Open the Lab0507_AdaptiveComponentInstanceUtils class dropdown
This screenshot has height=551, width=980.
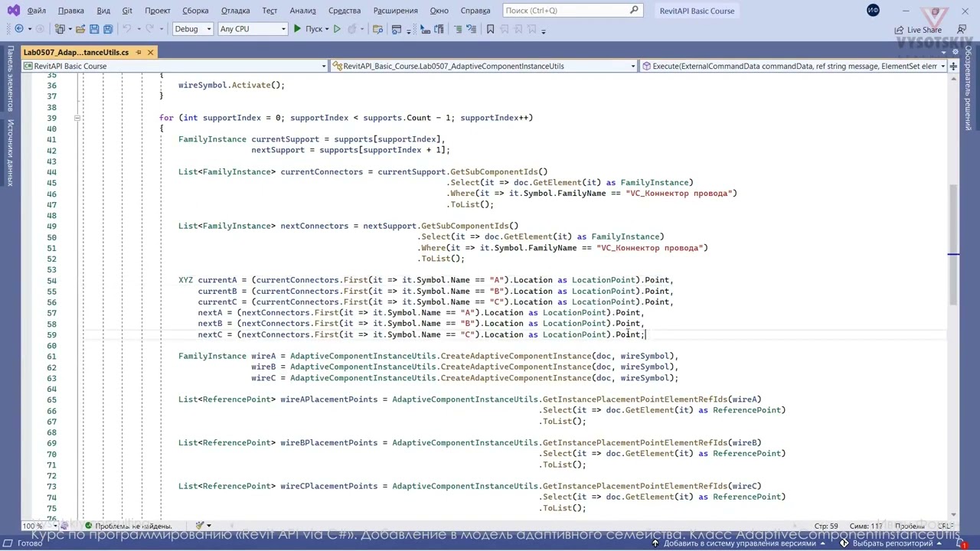(484, 66)
